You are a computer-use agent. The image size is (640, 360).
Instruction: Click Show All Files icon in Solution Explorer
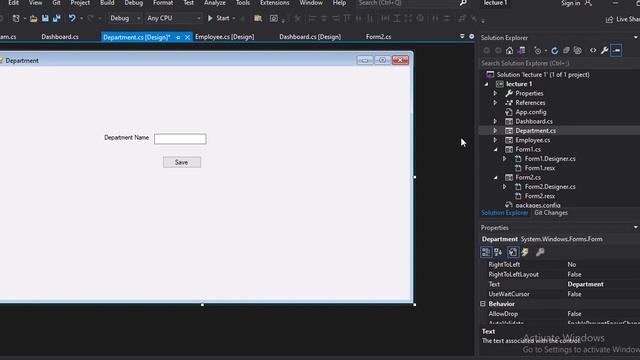(578, 51)
